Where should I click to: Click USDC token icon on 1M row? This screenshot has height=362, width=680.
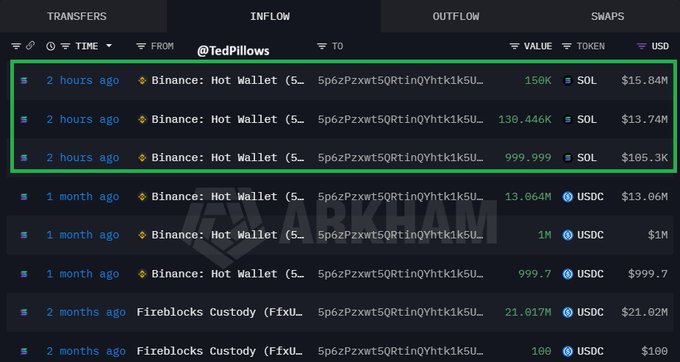point(567,235)
